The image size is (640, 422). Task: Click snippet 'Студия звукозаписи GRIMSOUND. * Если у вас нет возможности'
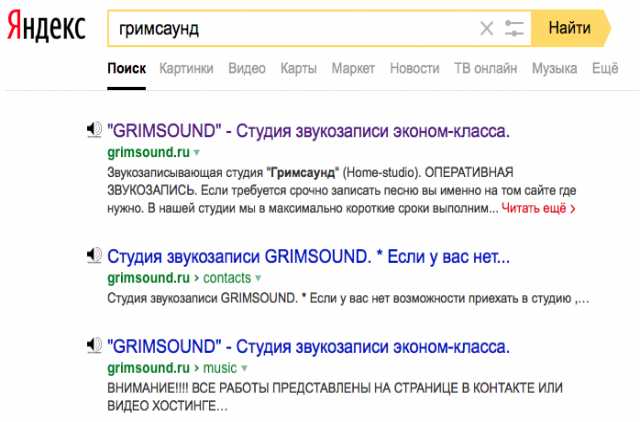click(x=348, y=298)
